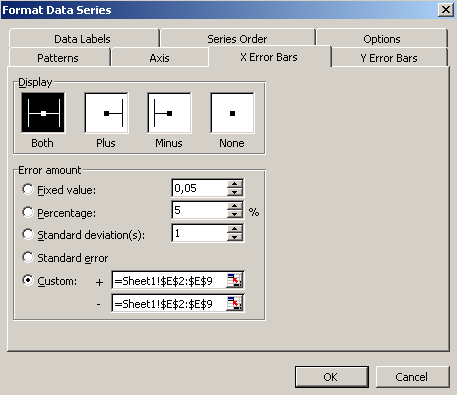Image resolution: width=457 pixels, height=395 pixels.
Task: Click the Cancel button
Action: click(x=412, y=377)
